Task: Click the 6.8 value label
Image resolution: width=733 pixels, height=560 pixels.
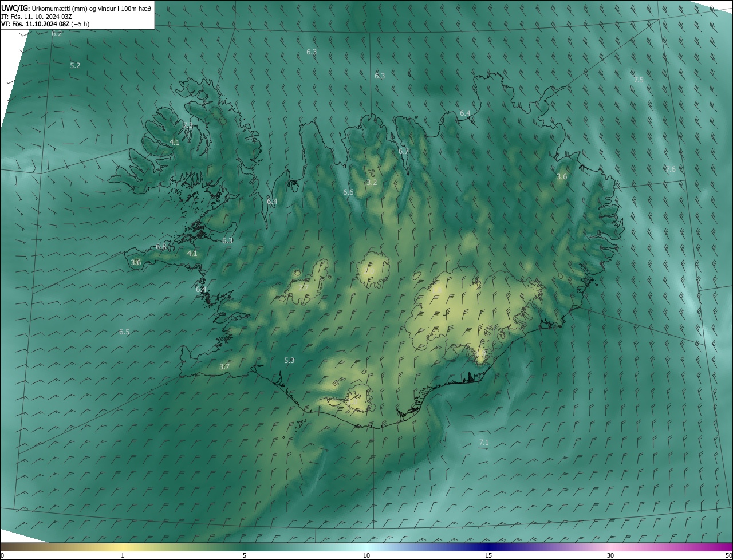Action: (x=161, y=247)
